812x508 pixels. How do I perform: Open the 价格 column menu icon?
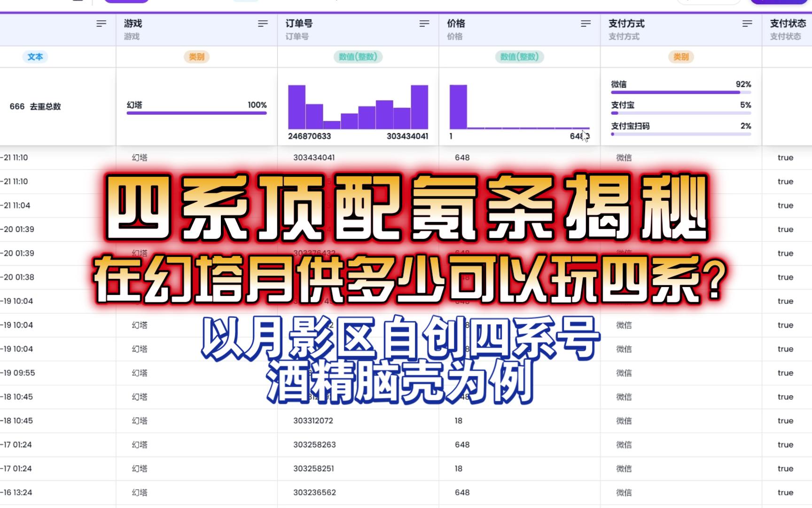[586, 24]
